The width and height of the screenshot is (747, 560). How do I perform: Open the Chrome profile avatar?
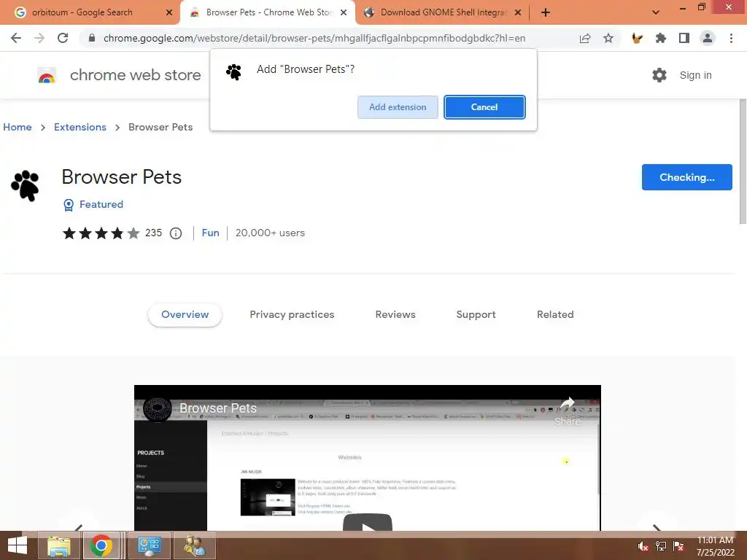pos(708,38)
